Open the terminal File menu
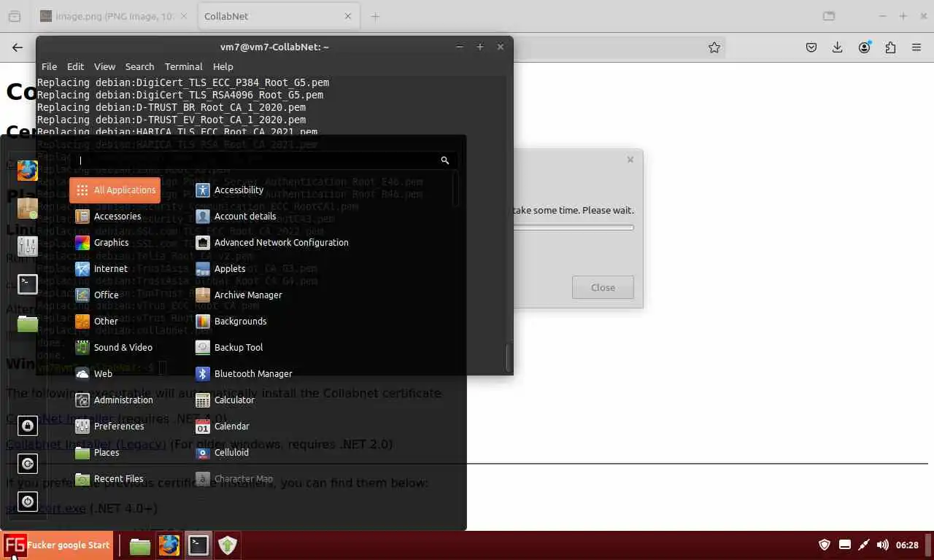 pos(49,66)
